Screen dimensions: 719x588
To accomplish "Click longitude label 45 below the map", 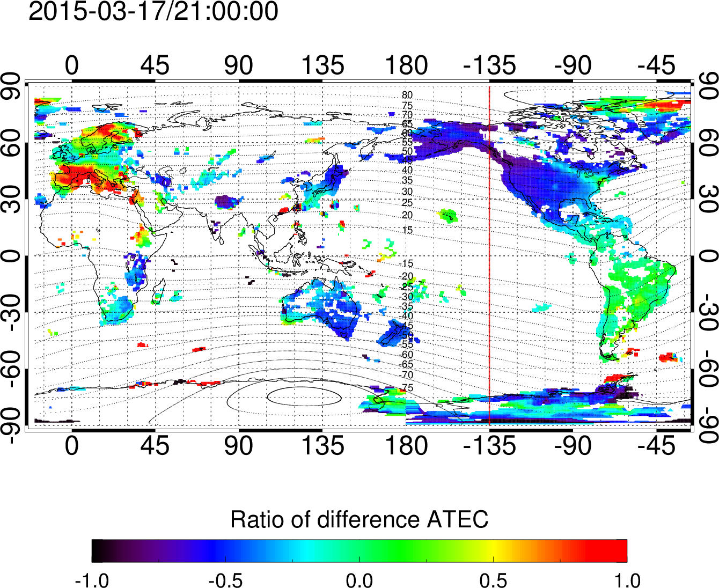I will [x=155, y=446].
